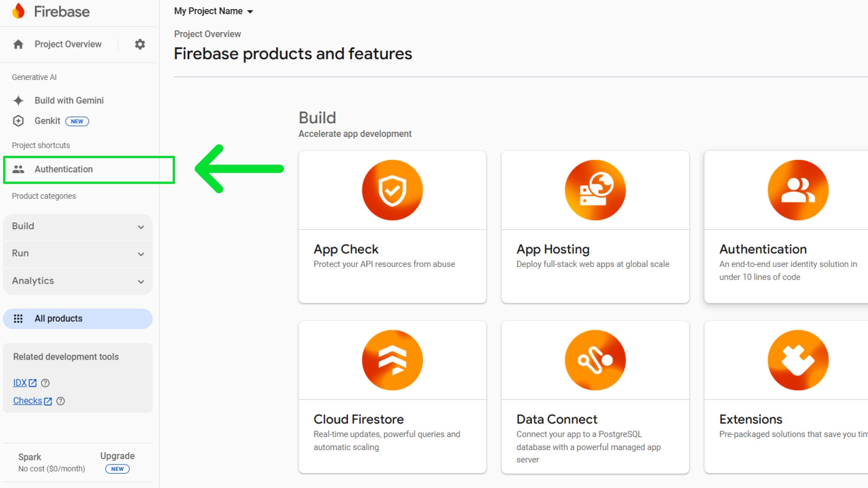This screenshot has height=488, width=868.
Task: Click the Genkit icon in the sidebar
Action: [19, 121]
